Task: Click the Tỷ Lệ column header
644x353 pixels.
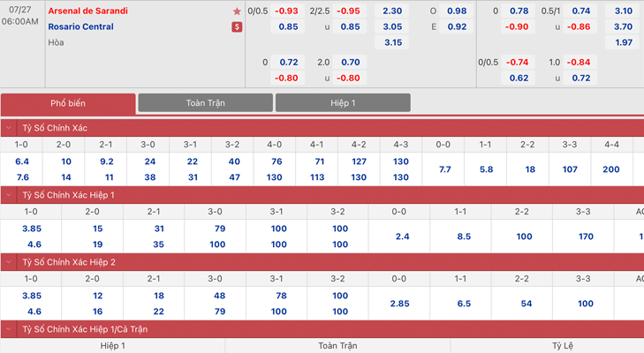Action: (x=562, y=346)
